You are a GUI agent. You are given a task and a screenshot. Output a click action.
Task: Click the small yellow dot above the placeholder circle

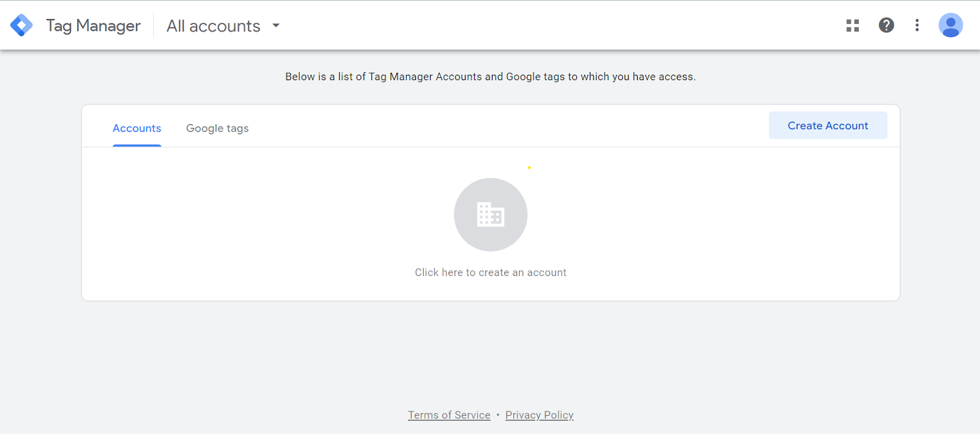(x=529, y=168)
